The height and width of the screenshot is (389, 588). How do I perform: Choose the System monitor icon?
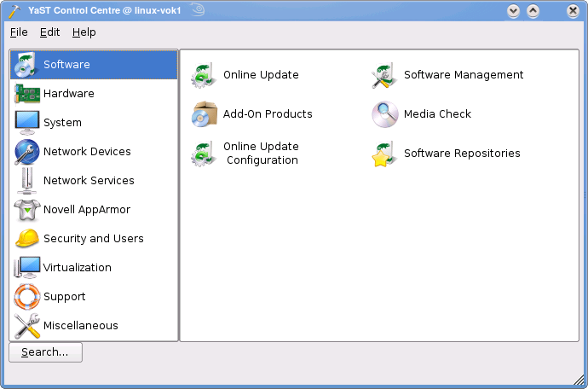(x=26, y=122)
